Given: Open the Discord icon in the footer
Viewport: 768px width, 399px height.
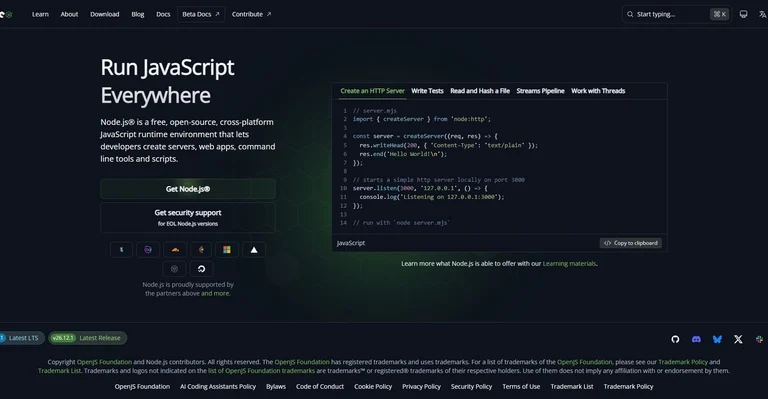Looking at the screenshot, I should click(x=696, y=339).
